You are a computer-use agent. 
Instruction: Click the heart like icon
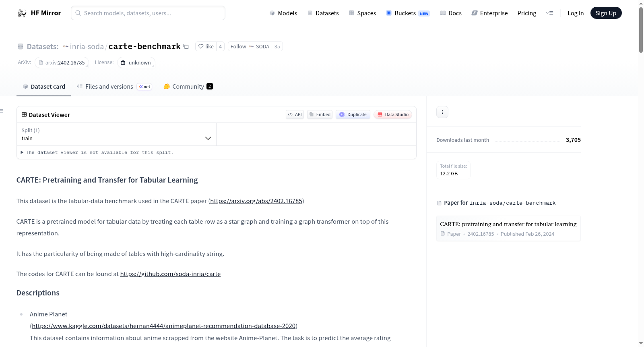click(201, 46)
